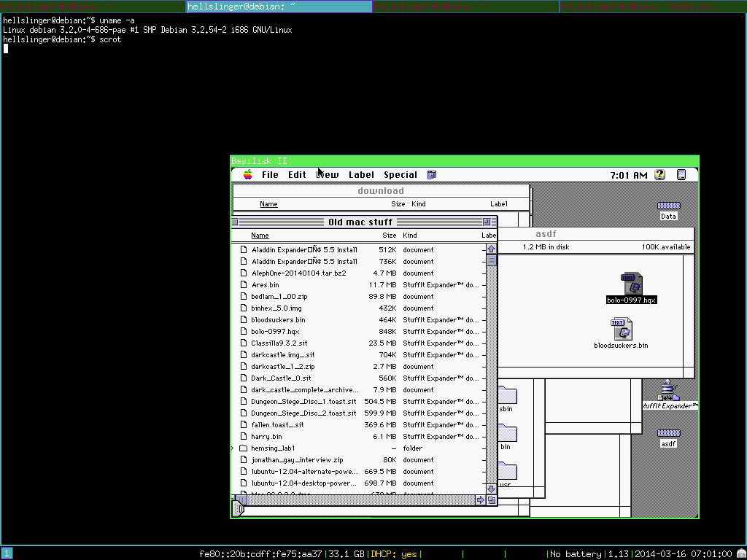Click the 7:01 AM menu bar clock
The width and height of the screenshot is (747, 560).
click(x=628, y=175)
